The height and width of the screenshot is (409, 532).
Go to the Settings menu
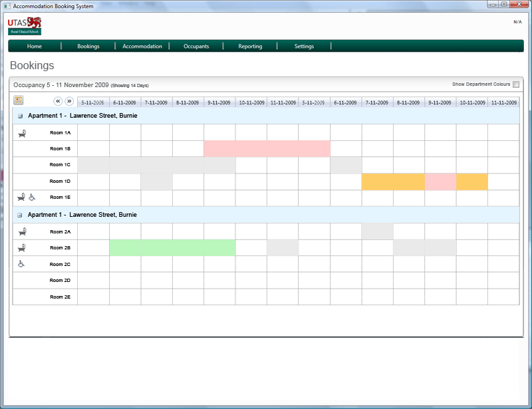coord(304,46)
